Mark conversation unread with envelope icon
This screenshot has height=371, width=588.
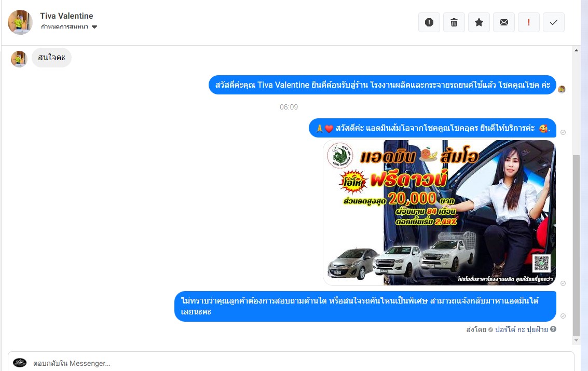[503, 22]
